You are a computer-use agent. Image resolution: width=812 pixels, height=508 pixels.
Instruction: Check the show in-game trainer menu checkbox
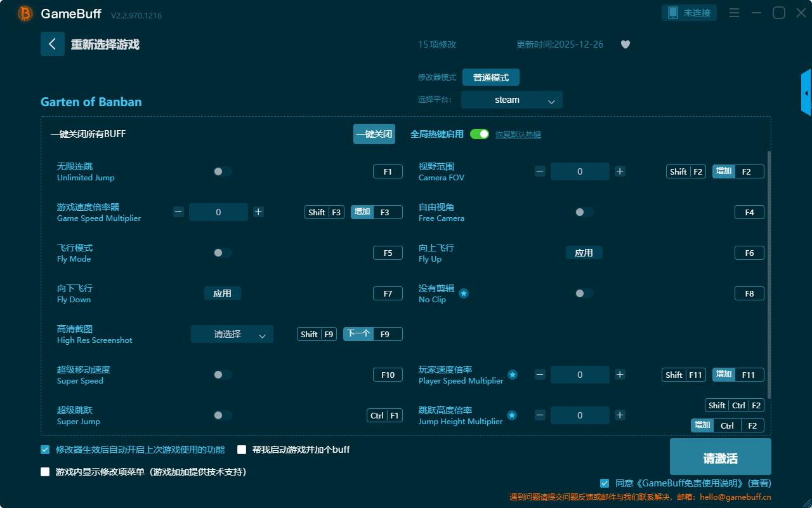[45, 472]
